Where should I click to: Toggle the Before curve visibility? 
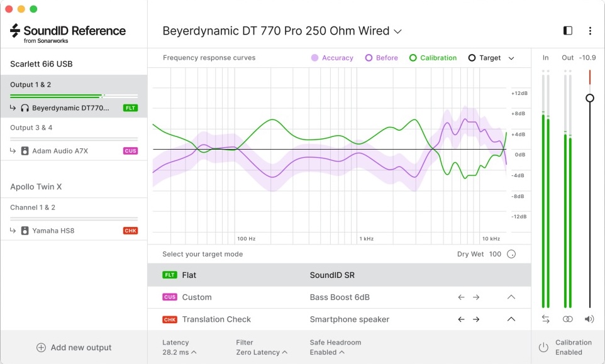[x=382, y=58]
